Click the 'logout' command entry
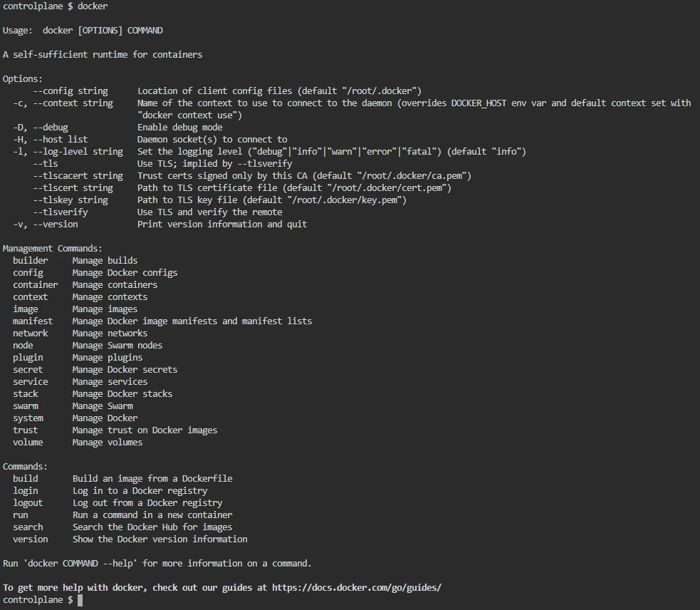 tap(28, 502)
